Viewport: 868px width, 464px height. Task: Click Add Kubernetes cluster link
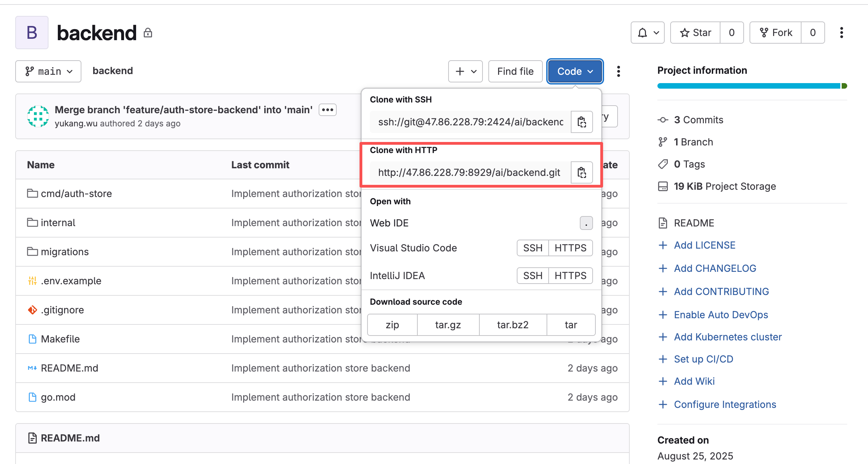[x=728, y=337]
